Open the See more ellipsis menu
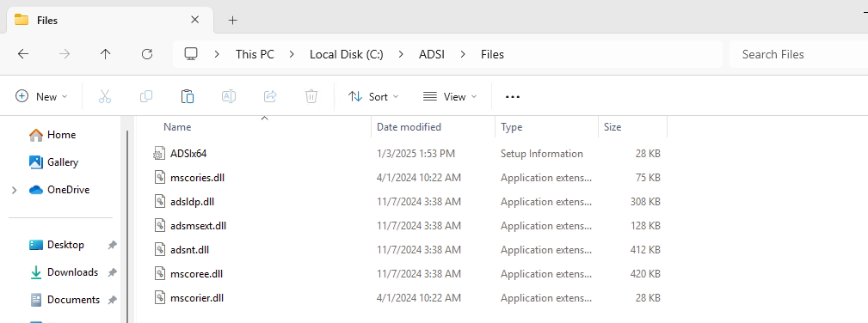Image resolution: width=868 pixels, height=323 pixels. pyautogui.click(x=513, y=97)
